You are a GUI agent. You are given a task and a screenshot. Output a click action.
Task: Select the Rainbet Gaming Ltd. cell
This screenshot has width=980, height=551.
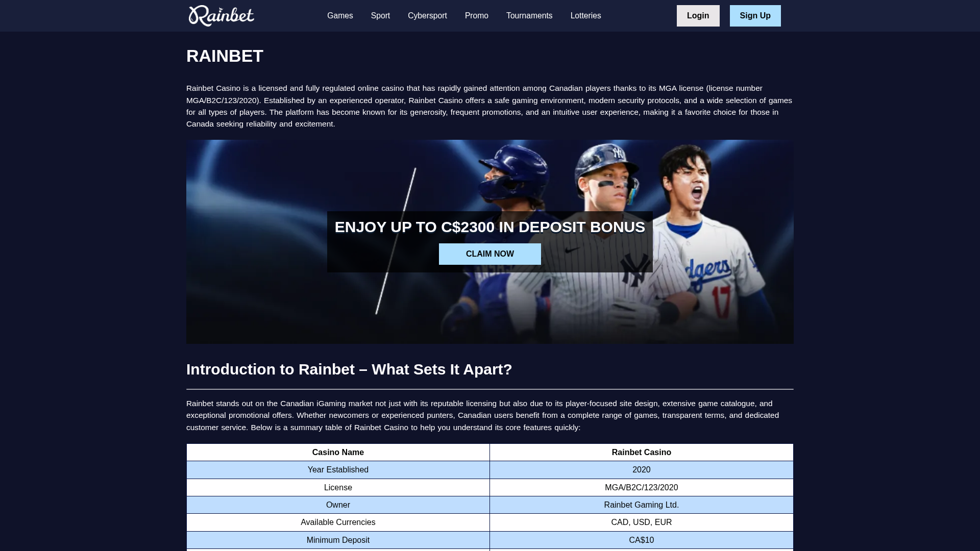[642, 505]
